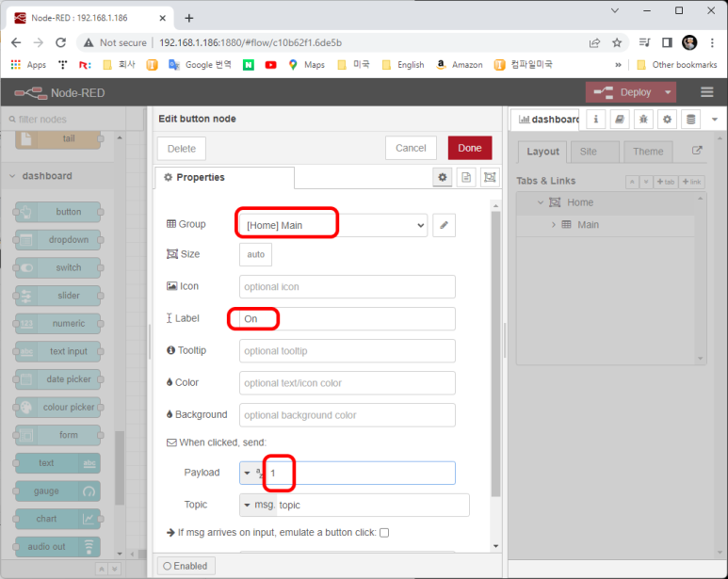
Task: Tick the emulate button click checkbox
Action: [384, 533]
